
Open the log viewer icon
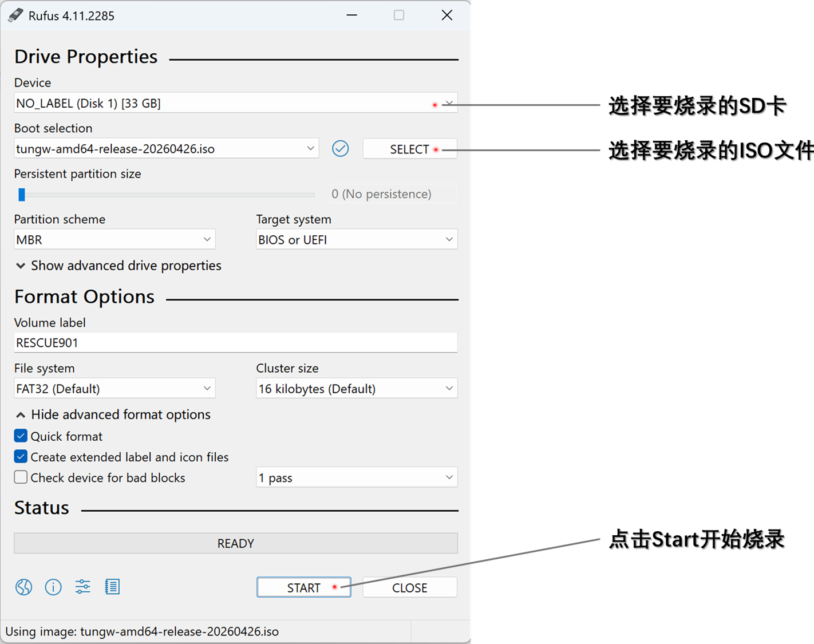112,587
